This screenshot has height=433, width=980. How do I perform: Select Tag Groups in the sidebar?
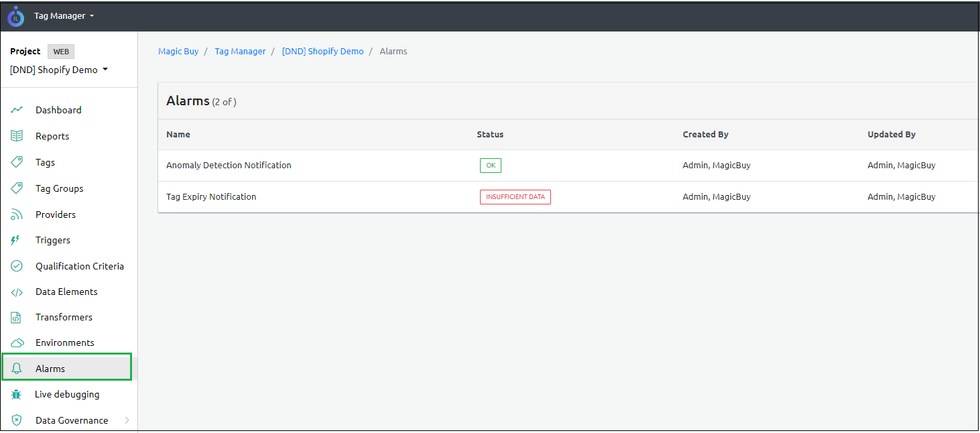[x=59, y=188]
